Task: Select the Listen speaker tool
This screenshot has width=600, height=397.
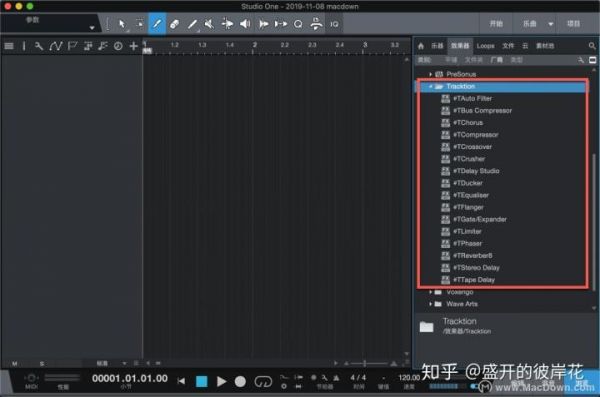Action: pyautogui.click(x=245, y=24)
